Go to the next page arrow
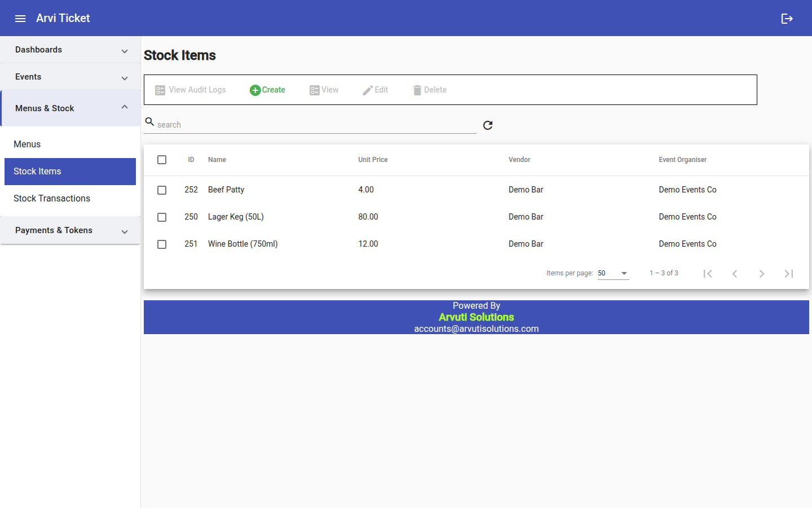Image resolution: width=812 pixels, height=508 pixels. tap(762, 274)
